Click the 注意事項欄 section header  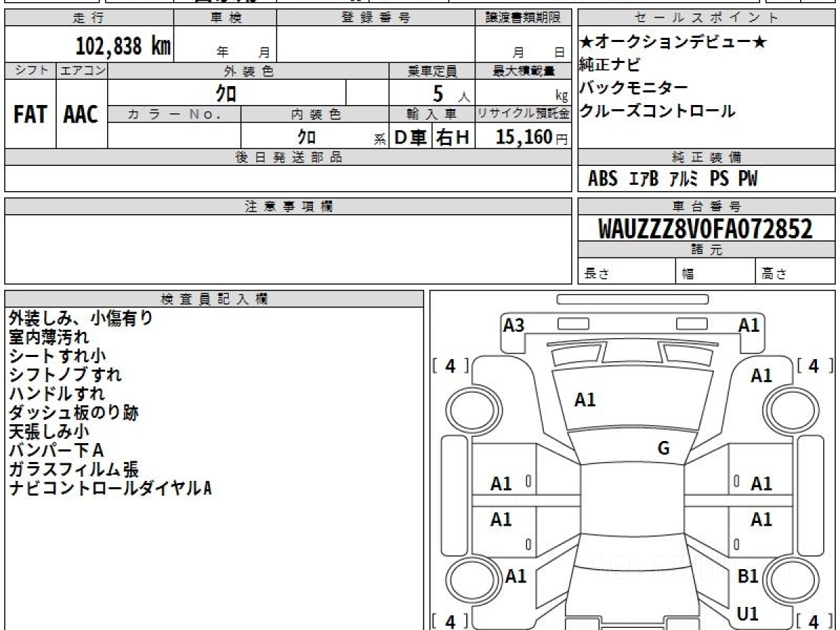coord(288,206)
